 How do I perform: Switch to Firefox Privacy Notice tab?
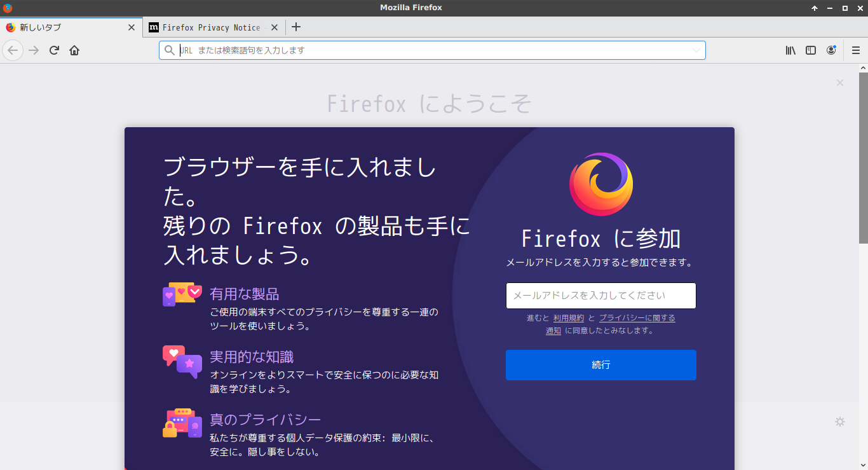click(214, 27)
